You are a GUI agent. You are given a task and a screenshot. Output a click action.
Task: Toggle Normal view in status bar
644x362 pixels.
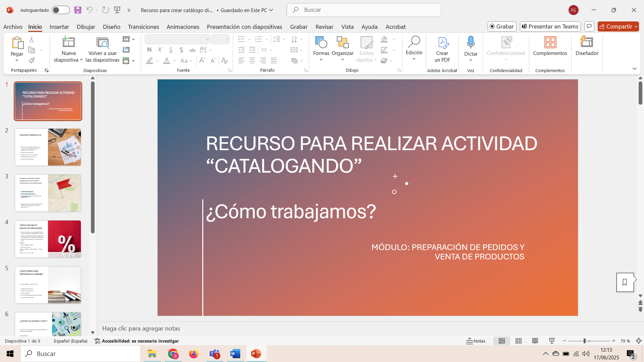point(502,341)
